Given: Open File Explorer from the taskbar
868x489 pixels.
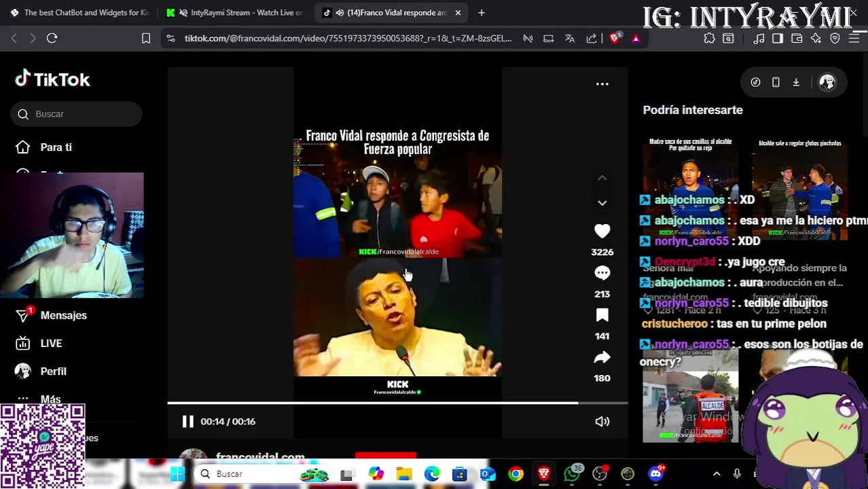Looking at the screenshot, I should [x=404, y=474].
